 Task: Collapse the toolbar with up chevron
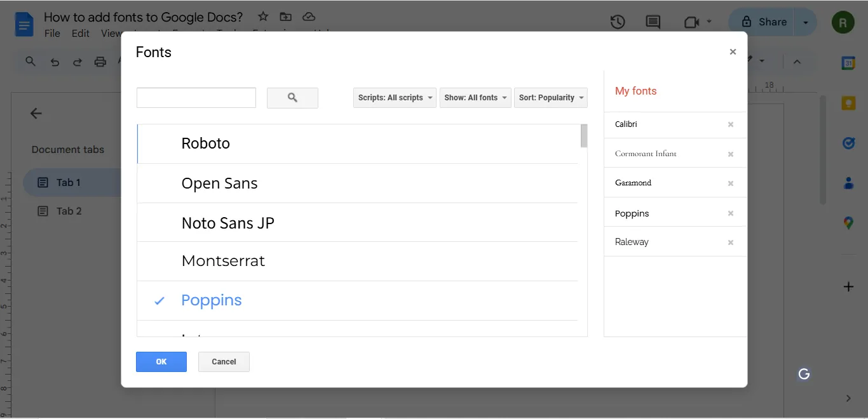(797, 62)
